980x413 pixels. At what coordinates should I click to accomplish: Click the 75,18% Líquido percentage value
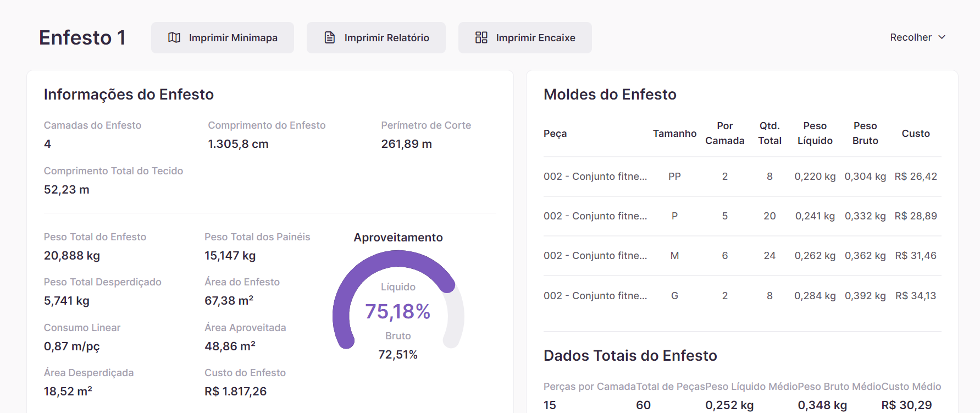[398, 312]
